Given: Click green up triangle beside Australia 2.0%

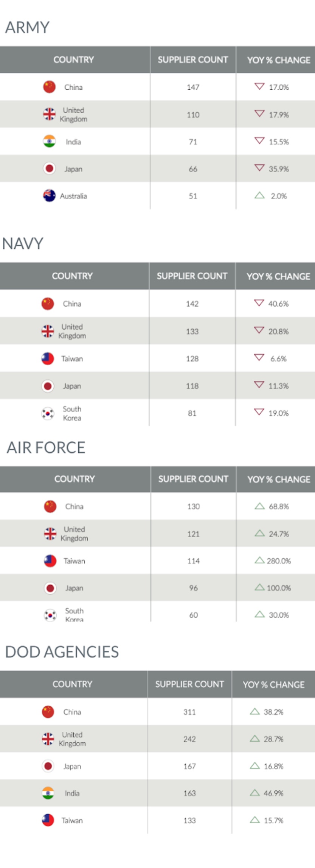Looking at the screenshot, I should pos(259,195).
